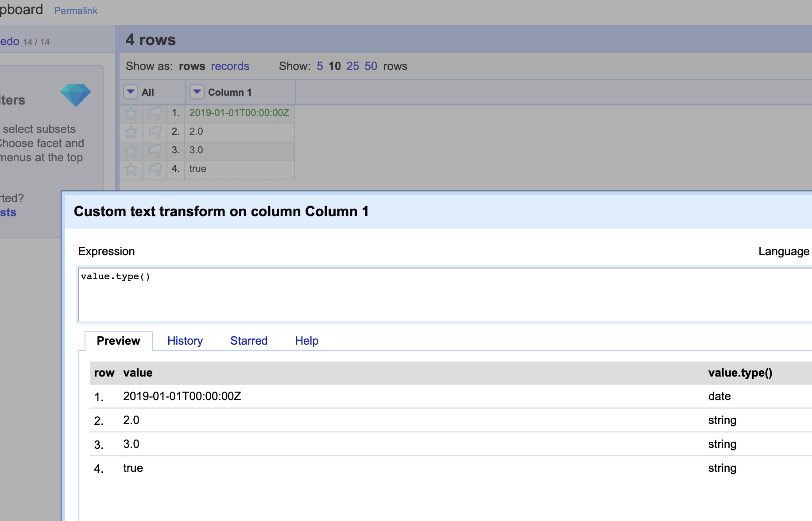Click into the expression input field
Image resolution: width=812 pixels, height=521 pixels.
(x=445, y=294)
